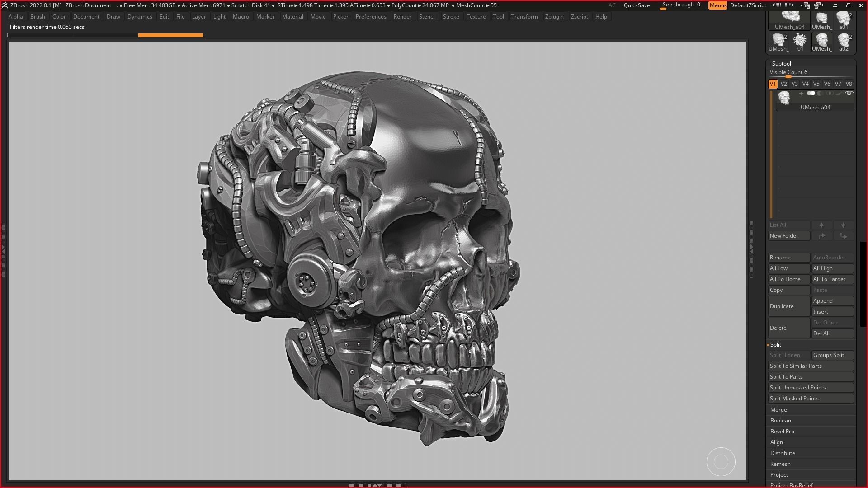Click the Append button

click(x=832, y=301)
